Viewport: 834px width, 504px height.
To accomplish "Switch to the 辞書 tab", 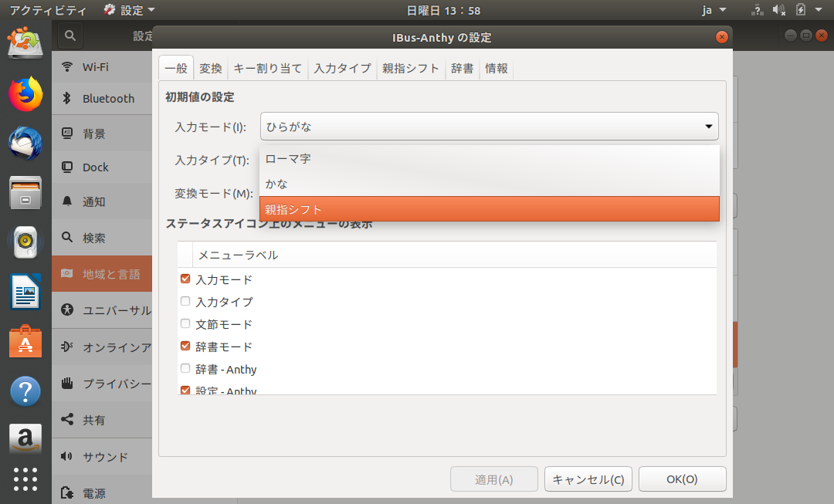I will point(462,68).
